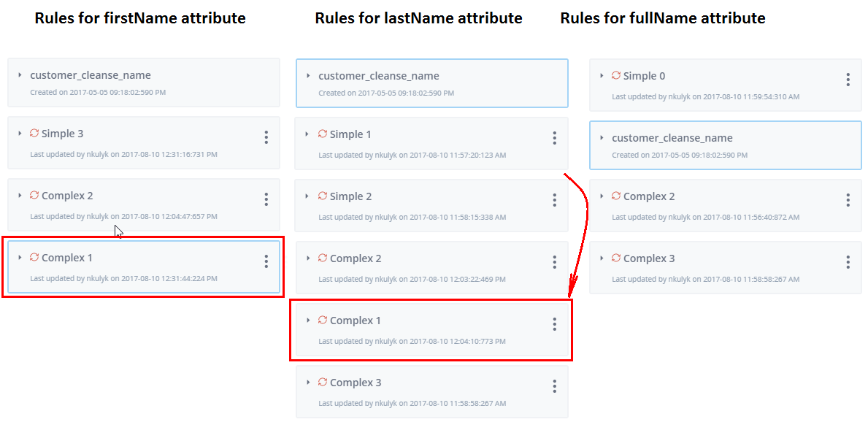Viewport: 868px width, 422px height.
Task: Select customer_cleanse_name card in lastName column
Action: click(432, 83)
